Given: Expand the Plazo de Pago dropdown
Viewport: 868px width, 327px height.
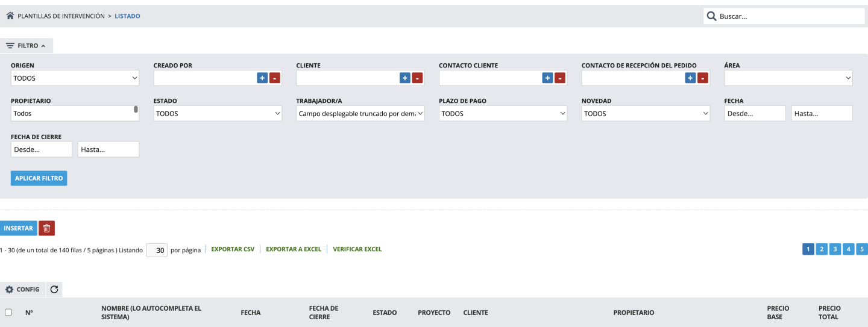Looking at the screenshot, I should [x=503, y=114].
